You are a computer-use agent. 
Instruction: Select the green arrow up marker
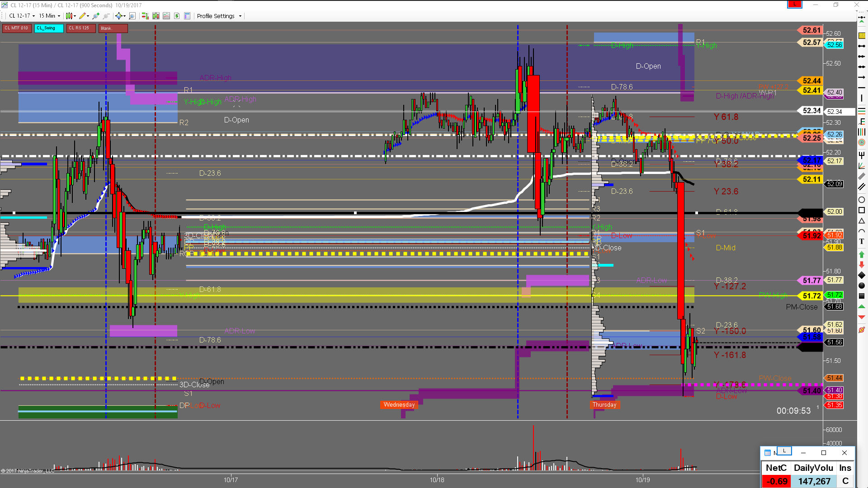[x=862, y=254]
